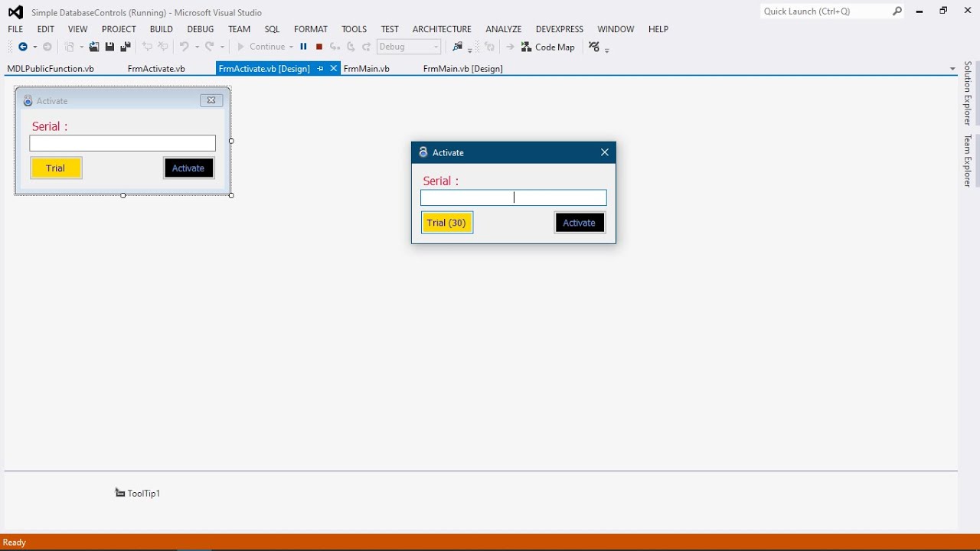Viewport: 980px width, 551px height.
Task: Click the percent-style icon right of Code Map
Action: [594, 47]
